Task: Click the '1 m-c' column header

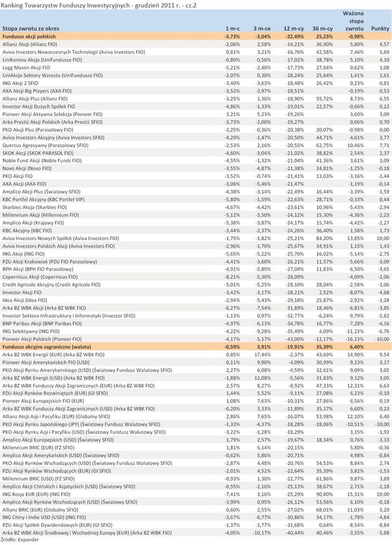Action: point(232,29)
